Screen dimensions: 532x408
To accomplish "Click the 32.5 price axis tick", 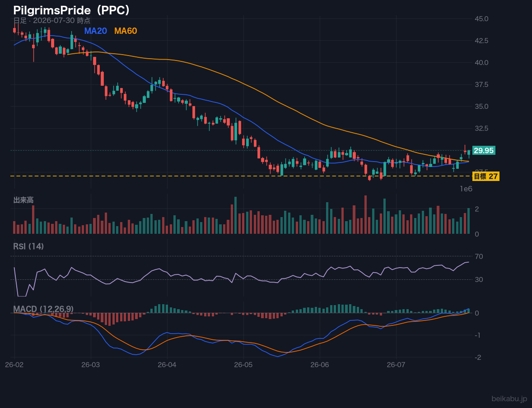I will coord(481,128).
